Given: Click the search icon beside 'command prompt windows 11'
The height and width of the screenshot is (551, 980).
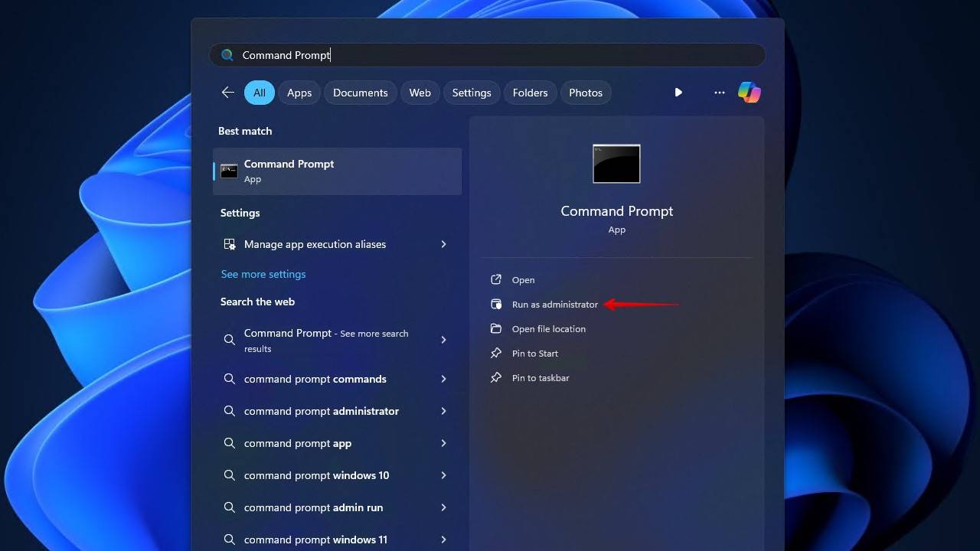Looking at the screenshot, I should pyautogui.click(x=229, y=540).
